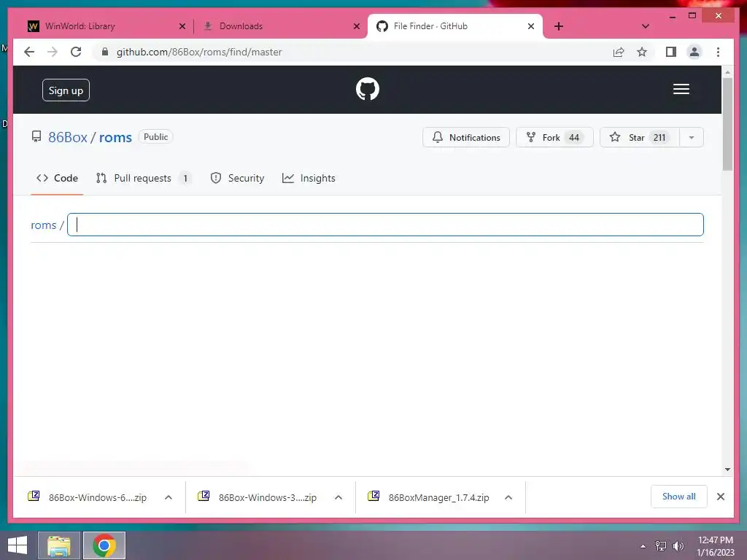Close the downloads shelf

pyautogui.click(x=720, y=497)
